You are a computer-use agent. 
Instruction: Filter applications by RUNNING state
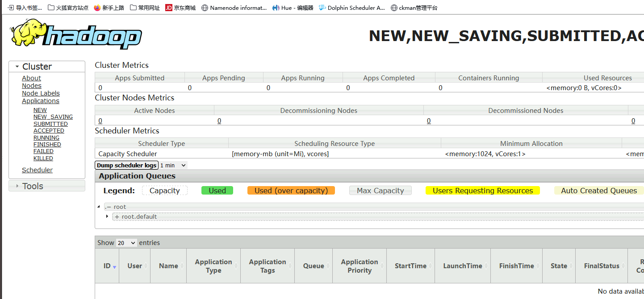click(x=46, y=138)
